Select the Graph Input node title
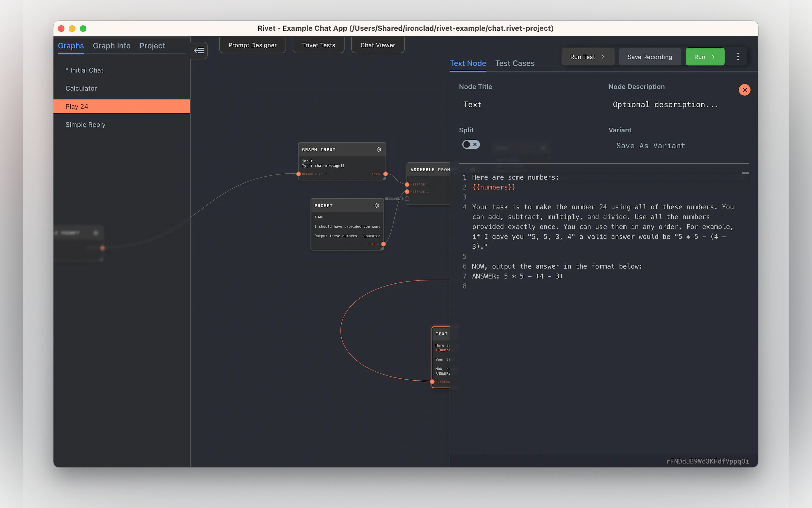 [x=318, y=149]
